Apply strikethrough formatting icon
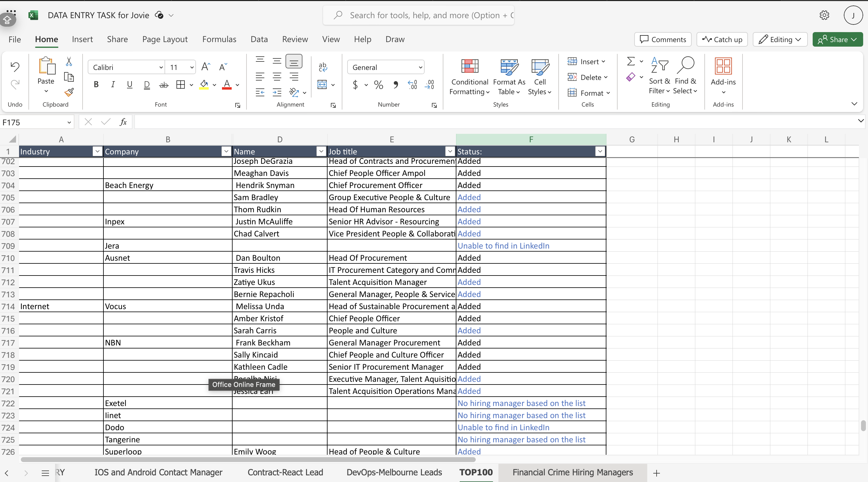 tap(163, 85)
